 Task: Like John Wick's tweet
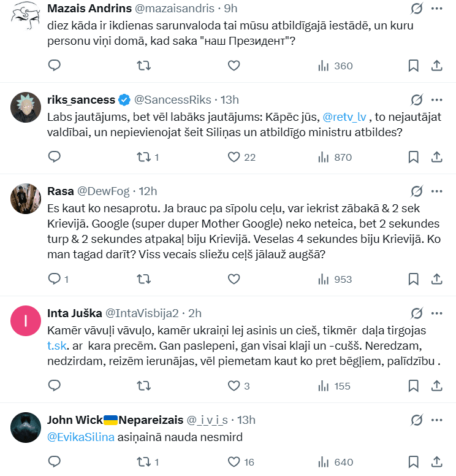(234, 462)
